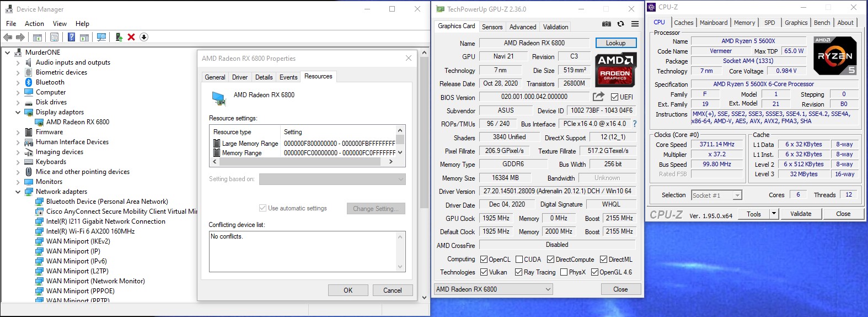Toggle the PhysX checkbox
The height and width of the screenshot is (317, 868).
pos(564,272)
